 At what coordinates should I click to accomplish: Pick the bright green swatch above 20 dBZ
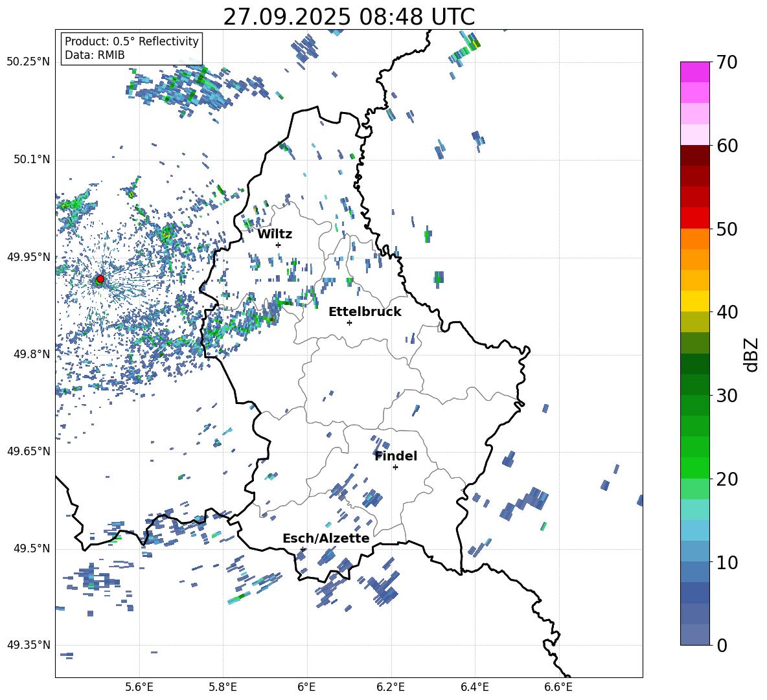(694, 468)
